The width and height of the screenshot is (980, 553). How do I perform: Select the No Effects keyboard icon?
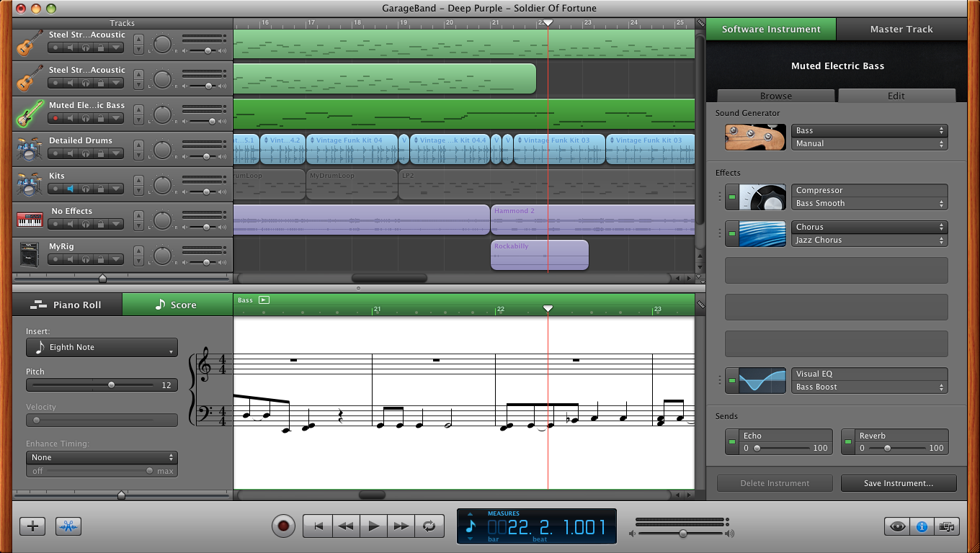(30, 220)
